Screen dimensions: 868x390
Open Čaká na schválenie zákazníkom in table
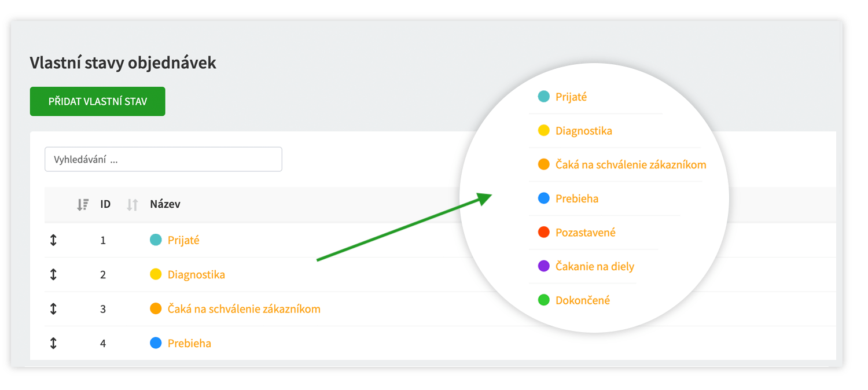tap(244, 309)
